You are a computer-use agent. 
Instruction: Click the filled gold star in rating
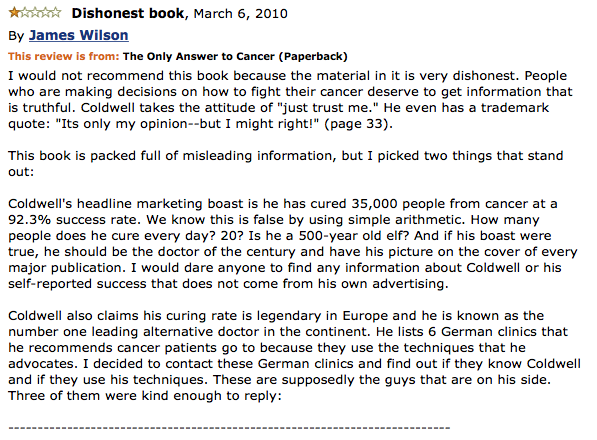click(14, 13)
